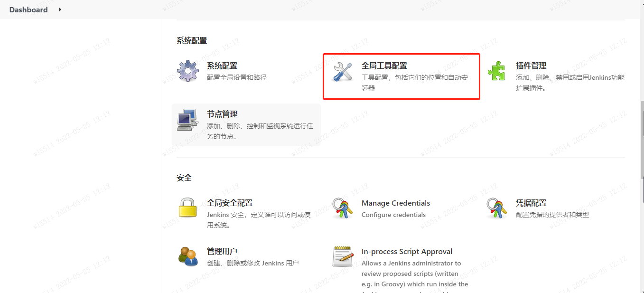Open the 系统配置 link title
The image size is (644, 293).
tap(222, 66)
